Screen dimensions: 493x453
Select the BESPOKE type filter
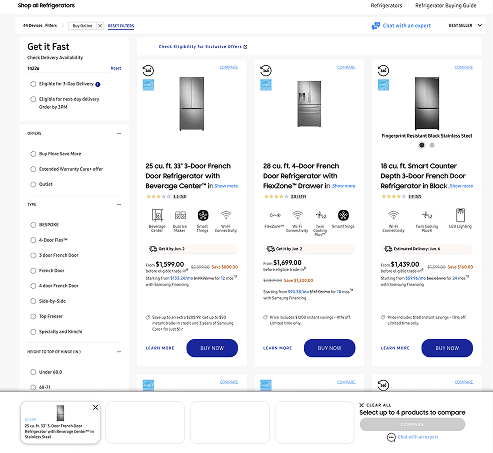(x=33, y=225)
